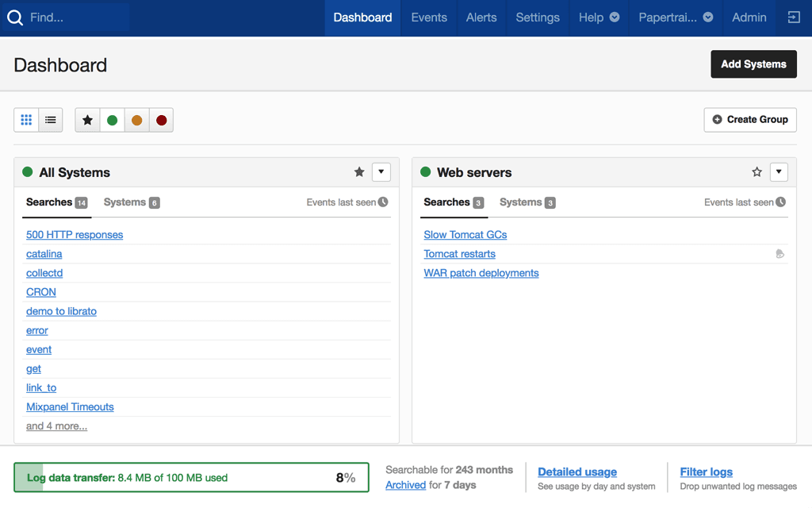The width and height of the screenshot is (812, 508).
Task: Open the Web servers group dropdown menu
Action: click(x=779, y=171)
